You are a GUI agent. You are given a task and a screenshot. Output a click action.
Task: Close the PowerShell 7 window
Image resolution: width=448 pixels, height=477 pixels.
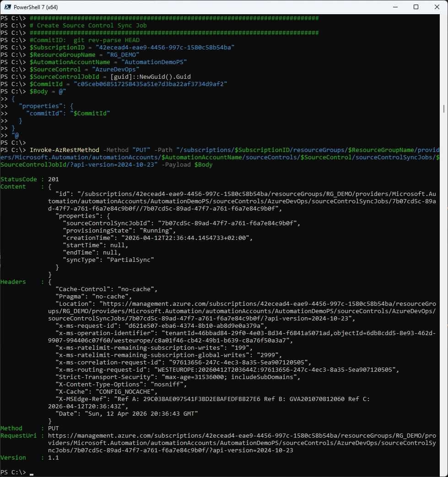pos(437,7)
